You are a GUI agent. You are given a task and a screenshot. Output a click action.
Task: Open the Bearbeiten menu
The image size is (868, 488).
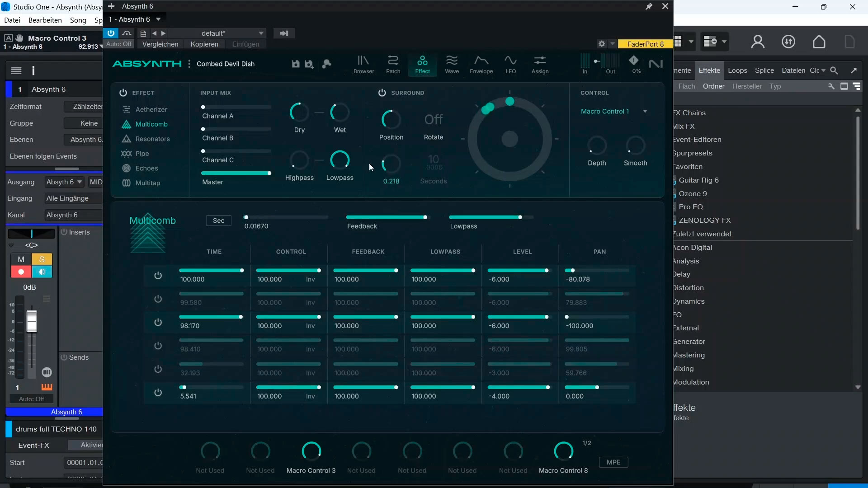(x=45, y=20)
